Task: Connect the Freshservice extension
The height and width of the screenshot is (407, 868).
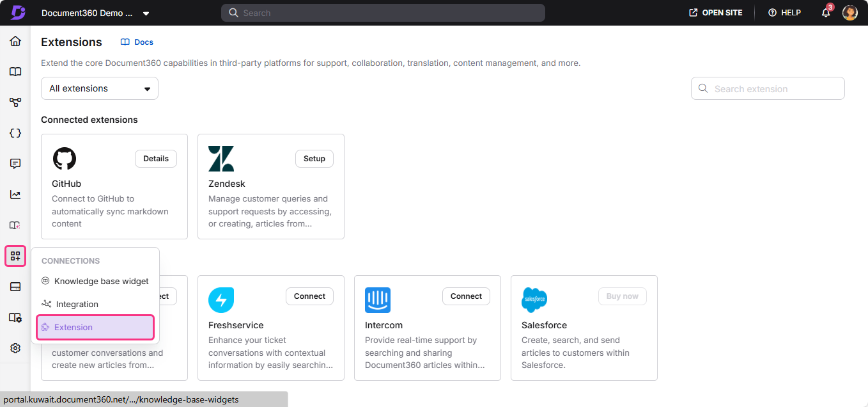Action: [309, 296]
